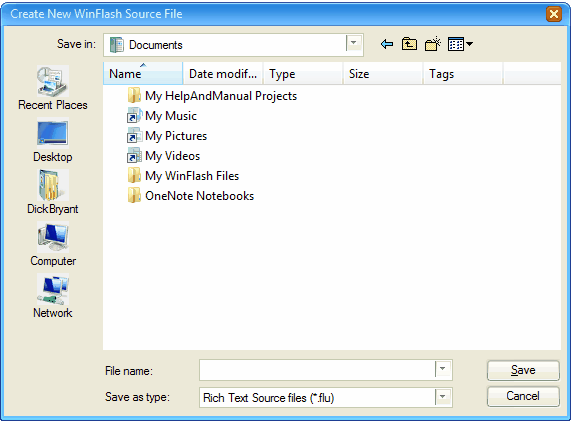Select the "My Music" name text
Image resolution: width=571 pixels, height=421 pixels.
click(x=171, y=116)
